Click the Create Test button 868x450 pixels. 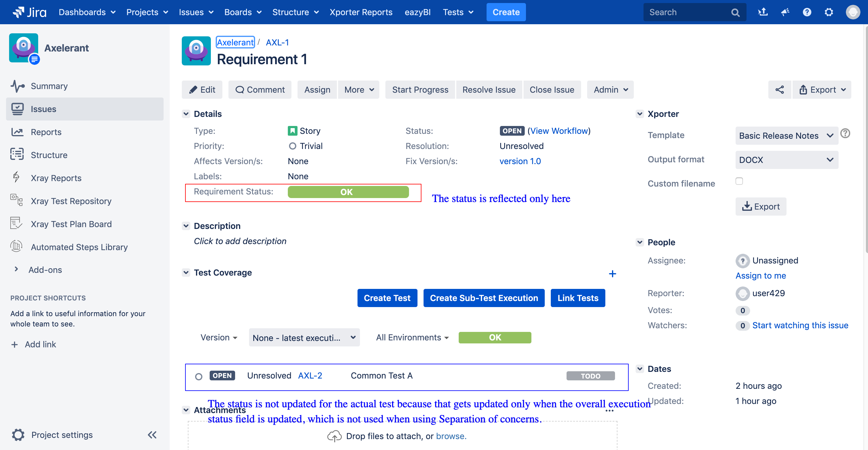point(387,298)
